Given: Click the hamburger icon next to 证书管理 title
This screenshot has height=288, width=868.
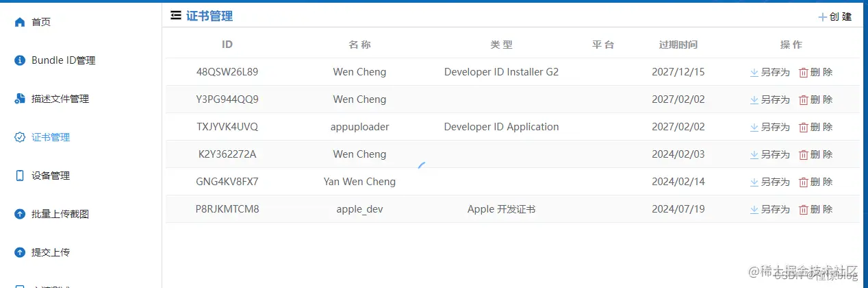Looking at the screenshot, I should point(176,15).
